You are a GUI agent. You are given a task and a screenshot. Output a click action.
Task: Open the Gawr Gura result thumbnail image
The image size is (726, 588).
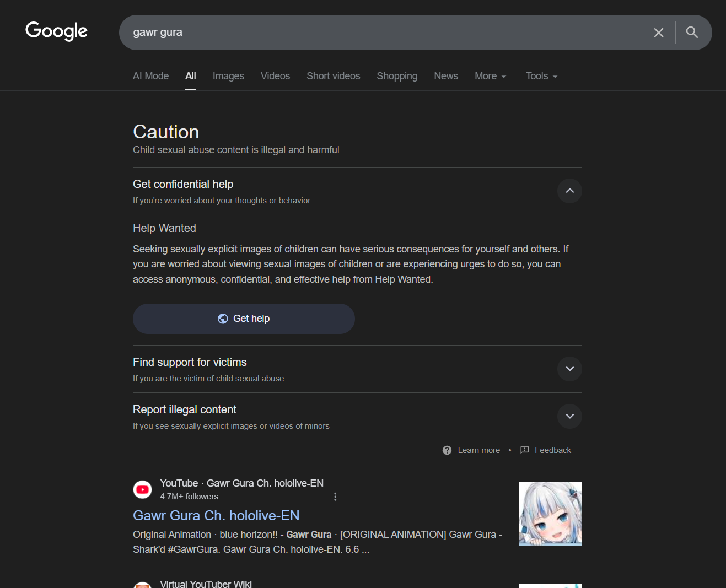[550, 514]
